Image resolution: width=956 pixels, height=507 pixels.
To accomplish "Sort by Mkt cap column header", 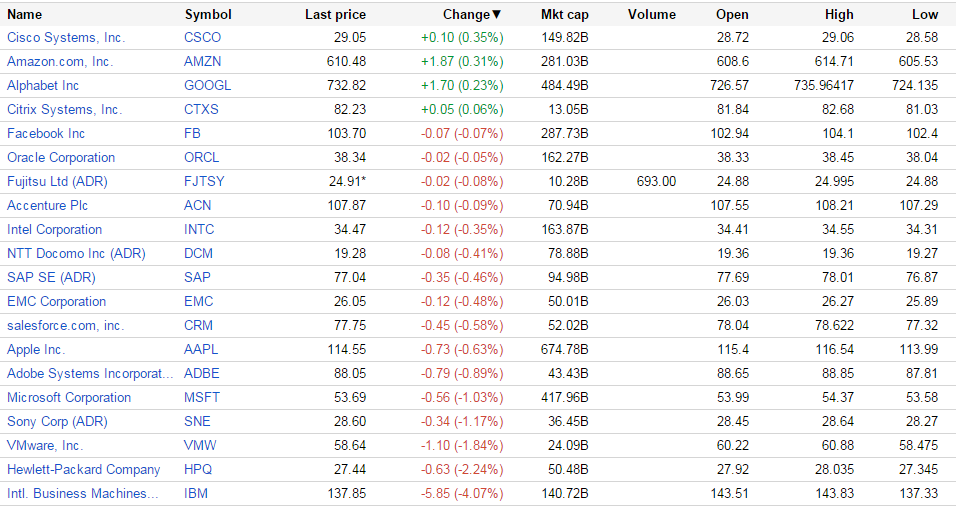I will click(564, 14).
